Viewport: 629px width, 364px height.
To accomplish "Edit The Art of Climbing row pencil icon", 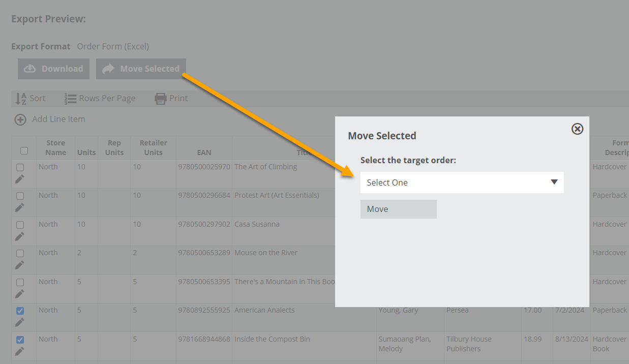I will [x=19, y=179].
